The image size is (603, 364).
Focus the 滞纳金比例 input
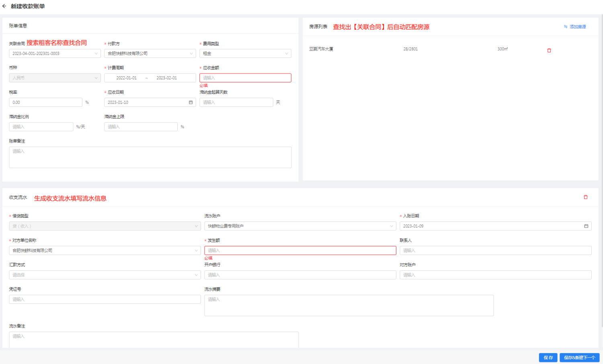tap(41, 127)
